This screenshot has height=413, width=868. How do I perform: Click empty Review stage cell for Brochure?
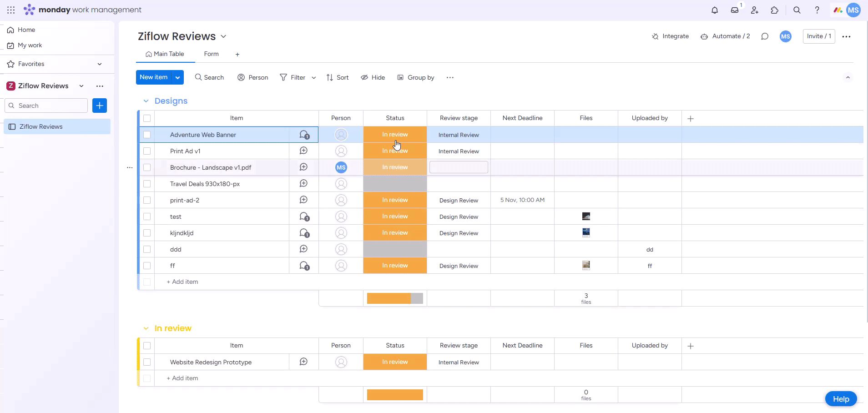tap(459, 167)
